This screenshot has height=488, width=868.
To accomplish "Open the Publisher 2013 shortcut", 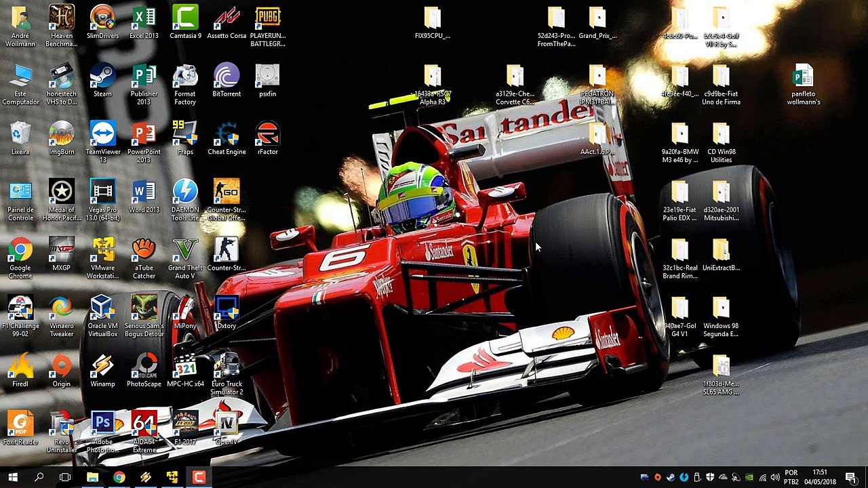I will [x=144, y=84].
